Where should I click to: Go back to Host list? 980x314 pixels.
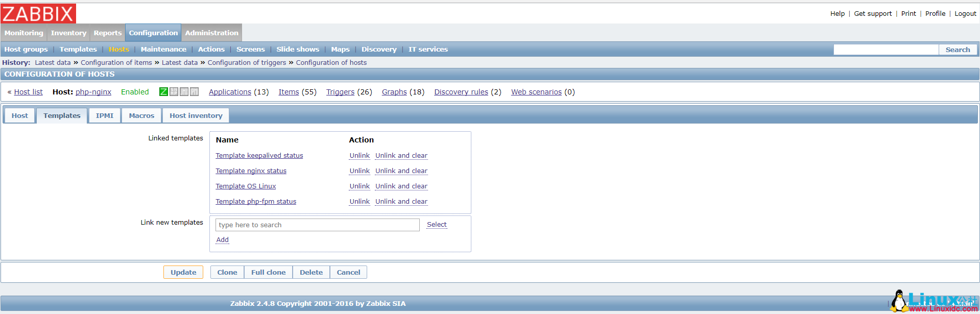point(28,92)
